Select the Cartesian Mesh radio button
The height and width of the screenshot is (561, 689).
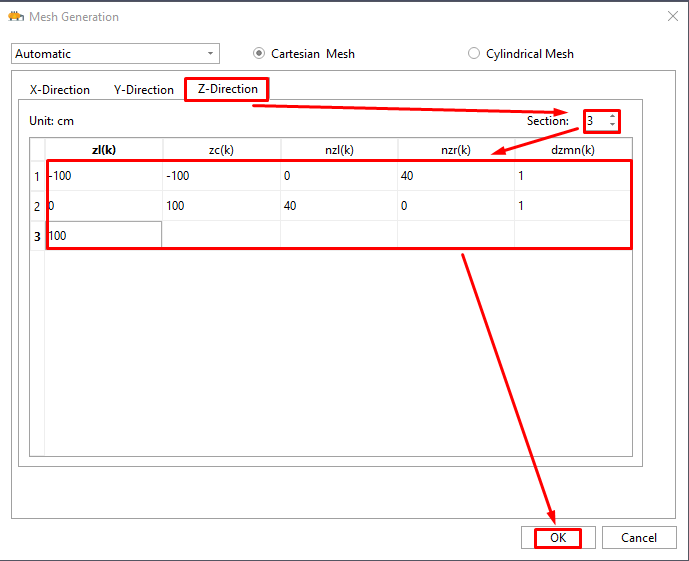[x=260, y=54]
